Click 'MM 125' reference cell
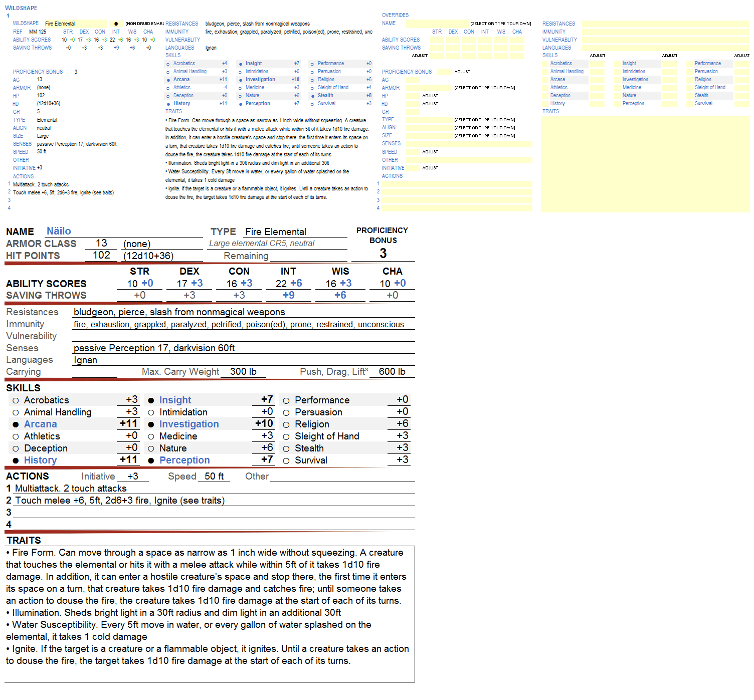Viewport: 754px width, 700px height. point(38,32)
